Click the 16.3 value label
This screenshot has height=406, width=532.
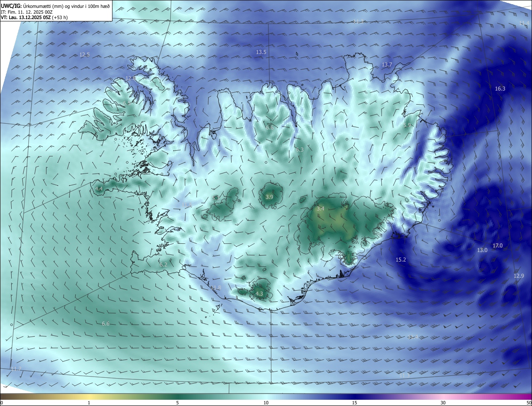tap(500, 88)
